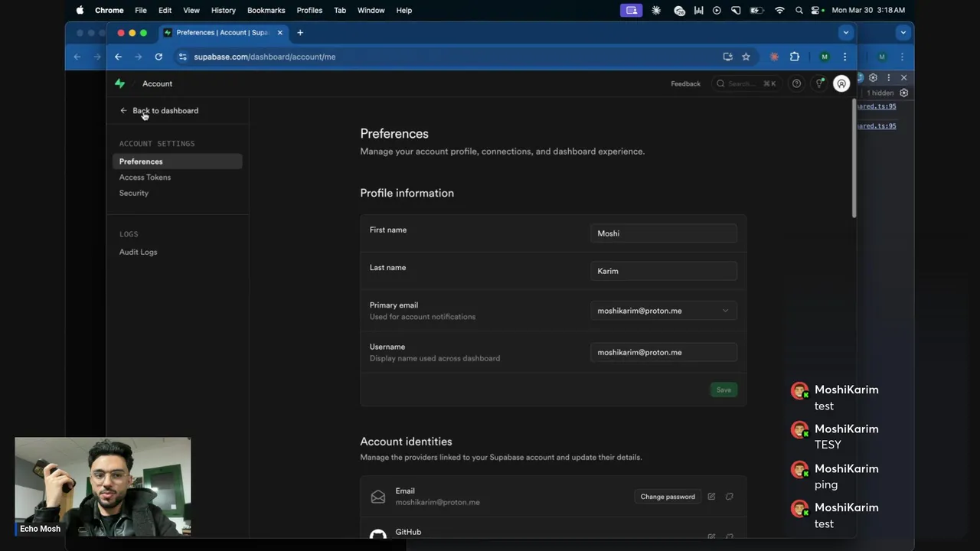Bookmark this page with the star icon

click(x=746, y=57)
